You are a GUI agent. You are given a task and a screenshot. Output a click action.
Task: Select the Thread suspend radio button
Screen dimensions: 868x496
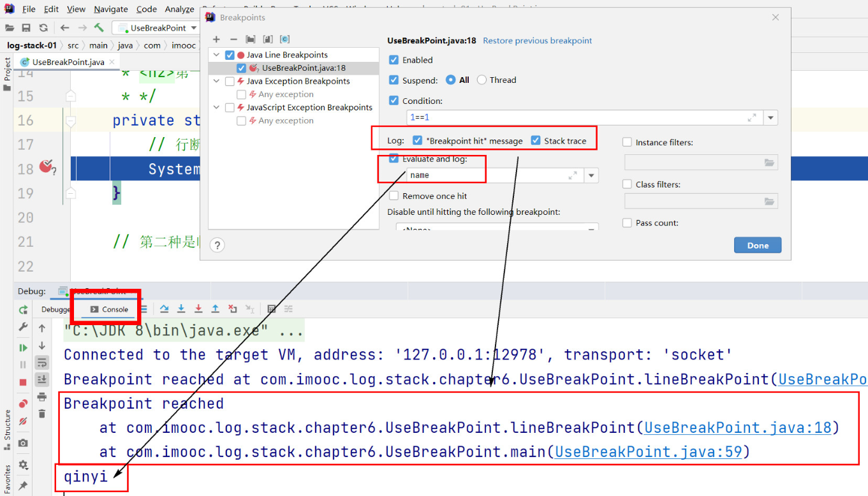pyautogui.click(x=482, y=80)
